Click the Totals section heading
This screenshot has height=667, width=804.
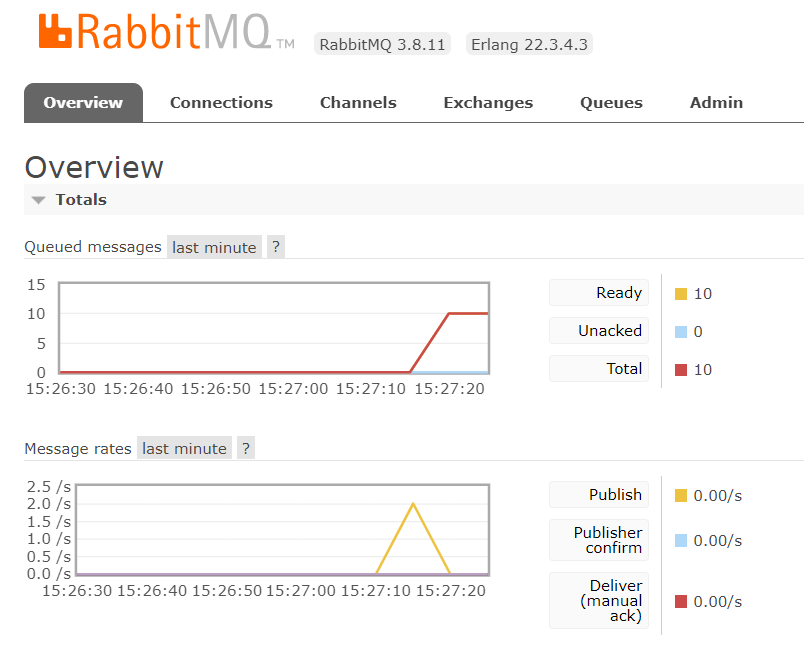click(81, 199)
